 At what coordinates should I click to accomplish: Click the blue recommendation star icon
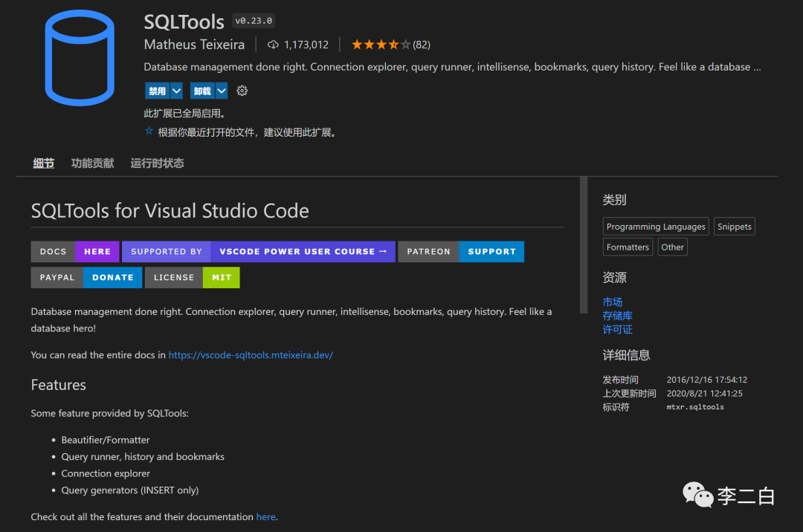pos(149,132)
